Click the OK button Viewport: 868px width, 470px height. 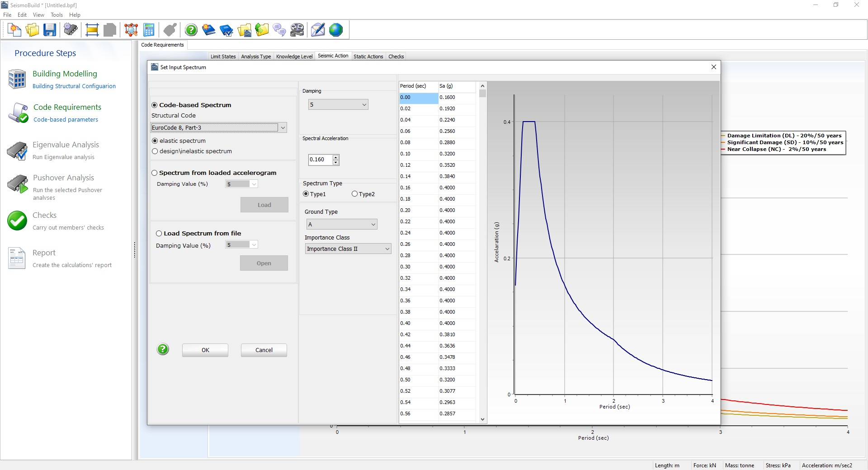205,350
